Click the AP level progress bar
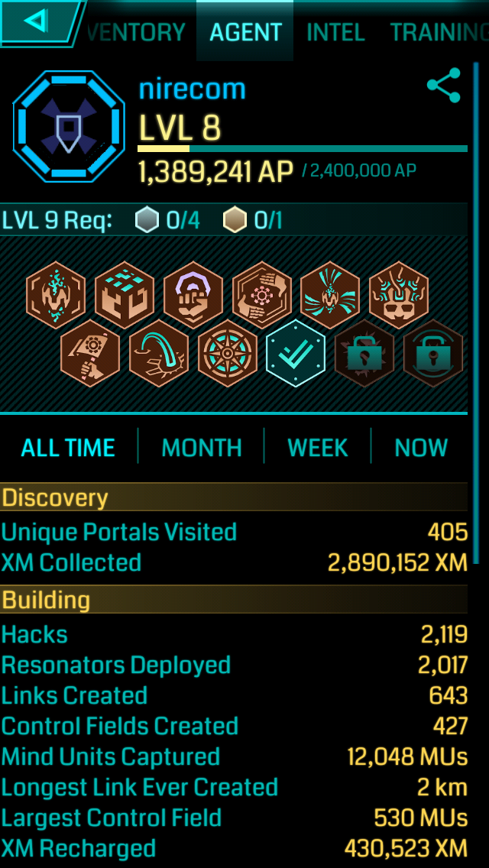The image size is (489, 868). [303, 148]
